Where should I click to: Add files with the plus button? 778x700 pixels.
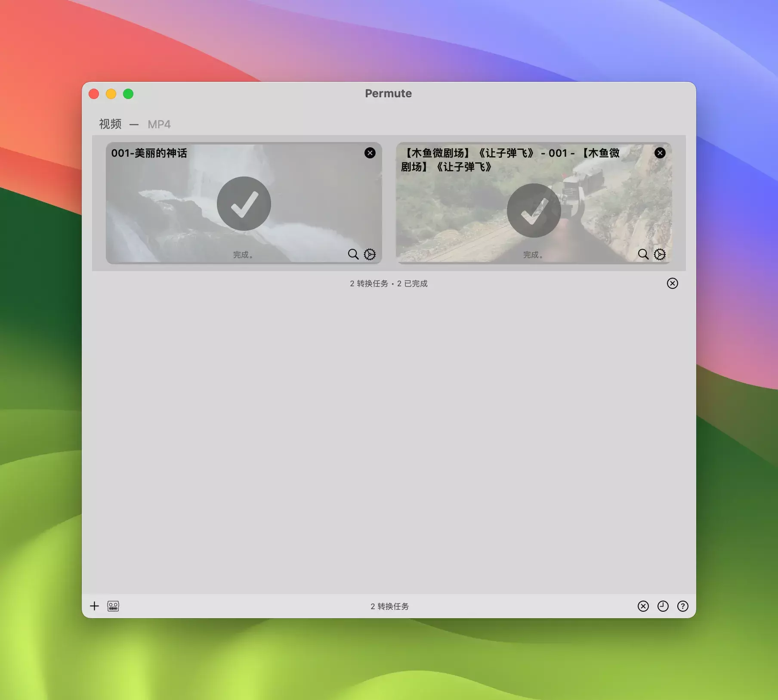[x=94, y=606]
